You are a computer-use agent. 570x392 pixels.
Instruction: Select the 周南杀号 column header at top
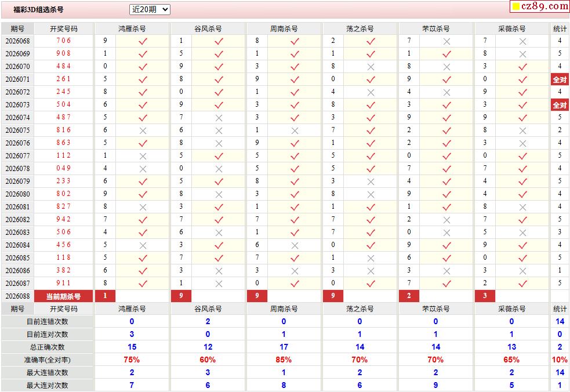284,28
